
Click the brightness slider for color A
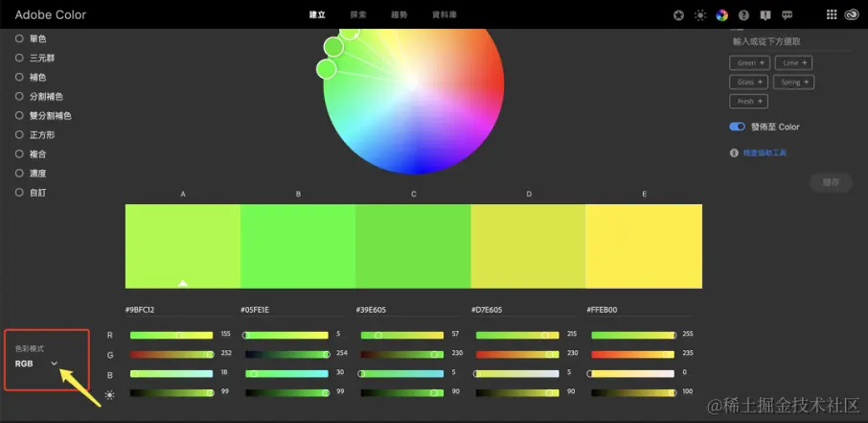[171, 392]
